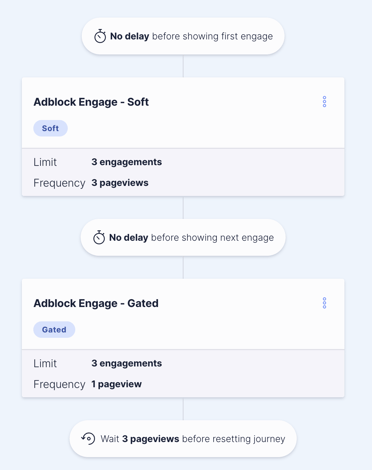Open the three-dot menu for Adblock Engage - Gated

coord(324,303)
